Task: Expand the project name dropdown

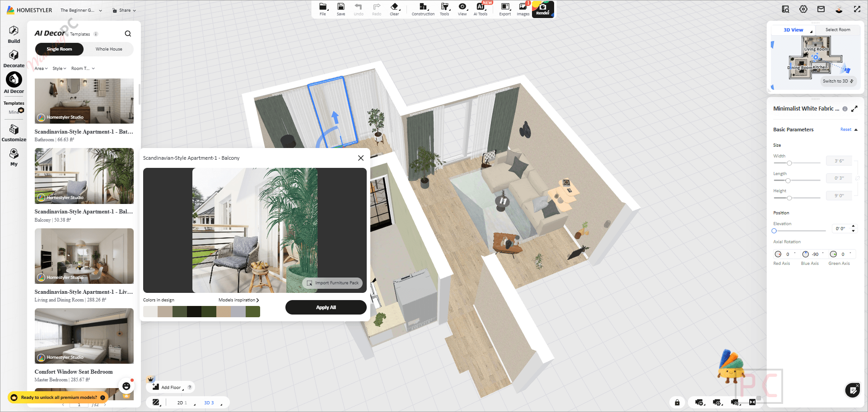Action: [100, 10]
